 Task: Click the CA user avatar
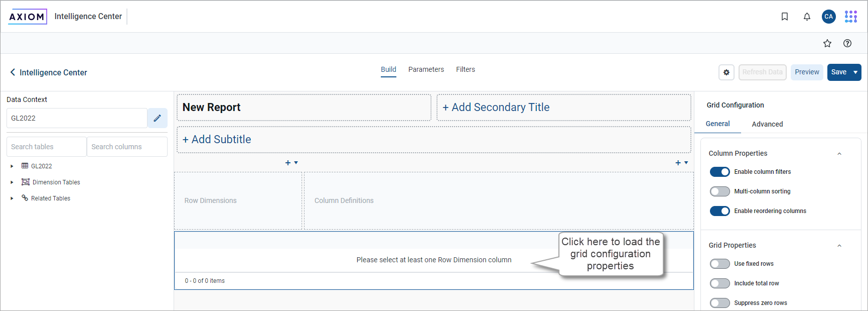(829, 17)
